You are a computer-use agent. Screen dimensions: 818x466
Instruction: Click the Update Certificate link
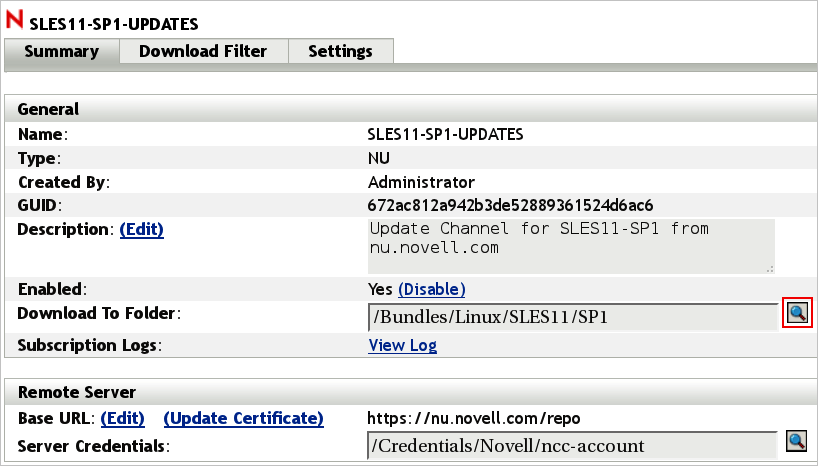pyautogui.click(x=243, y=418)
